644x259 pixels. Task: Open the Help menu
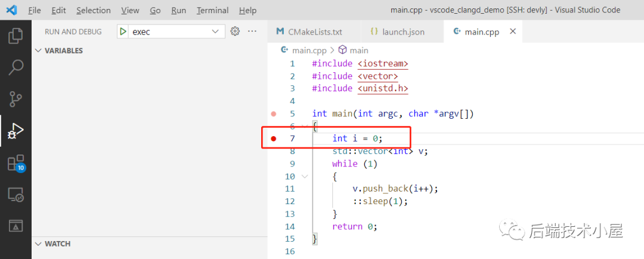pos(247,10)
